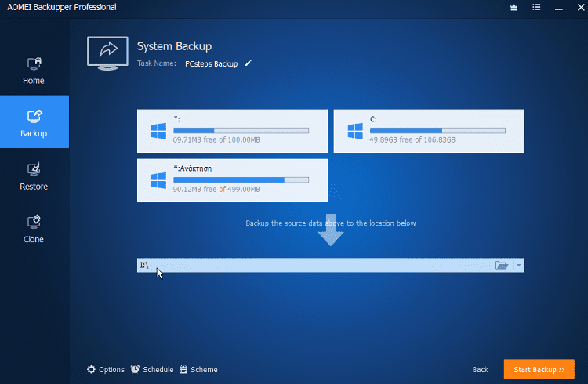Click the System Backup heading
Viewport: 588px width, 384px height.
tap(174, 46)
